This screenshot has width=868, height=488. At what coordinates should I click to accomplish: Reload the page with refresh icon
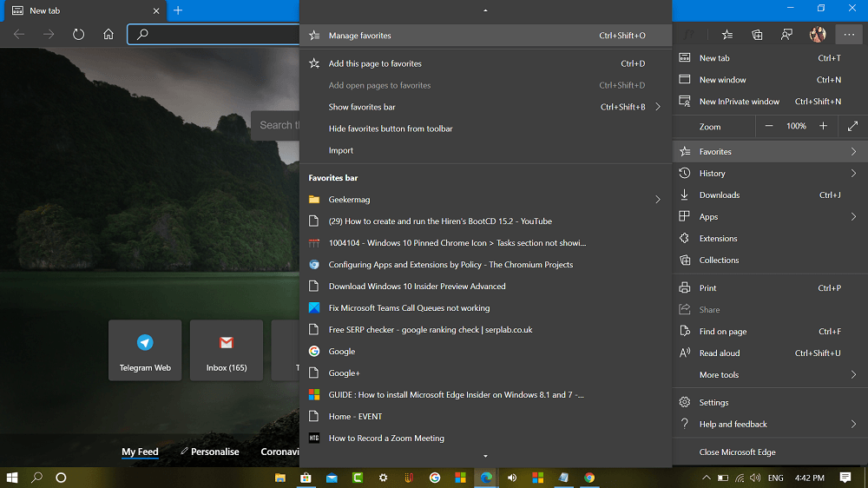[x=79, y=35]
